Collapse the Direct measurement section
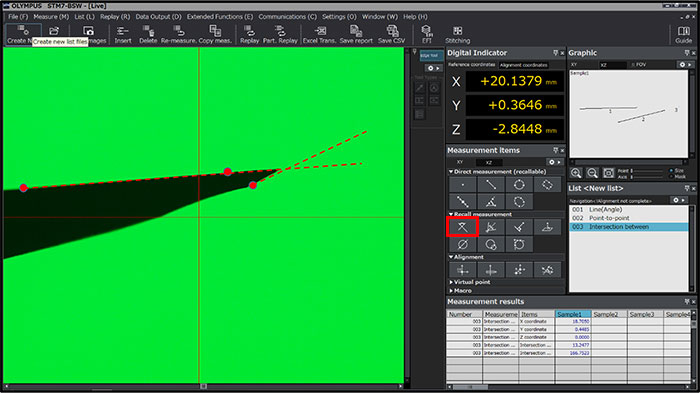Image resolution: width=700 pixels, height=393 pixels. (x=451, y=171)
